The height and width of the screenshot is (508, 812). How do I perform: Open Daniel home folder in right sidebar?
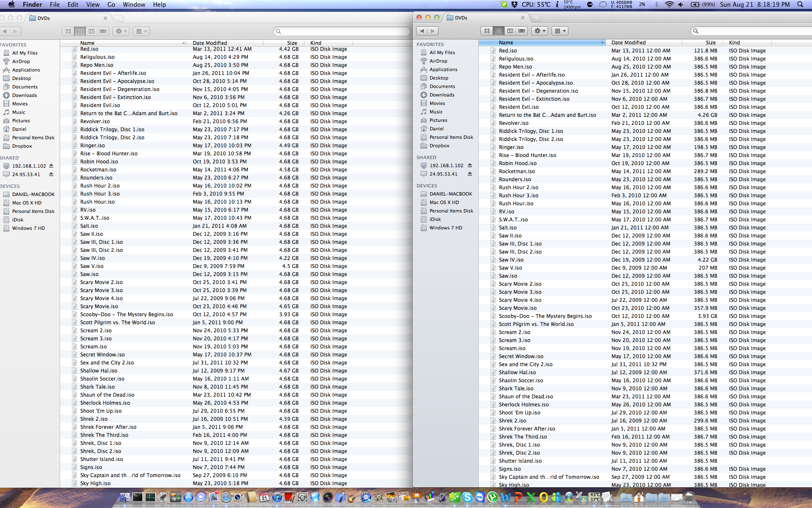tap(436, 129)
